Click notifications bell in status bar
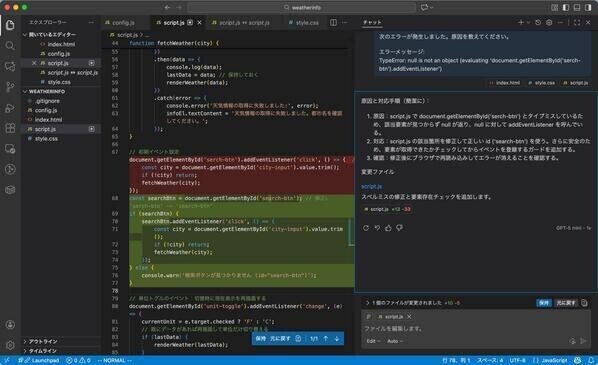This screenshot has height=365, width=598. click(x=591, y=360)
